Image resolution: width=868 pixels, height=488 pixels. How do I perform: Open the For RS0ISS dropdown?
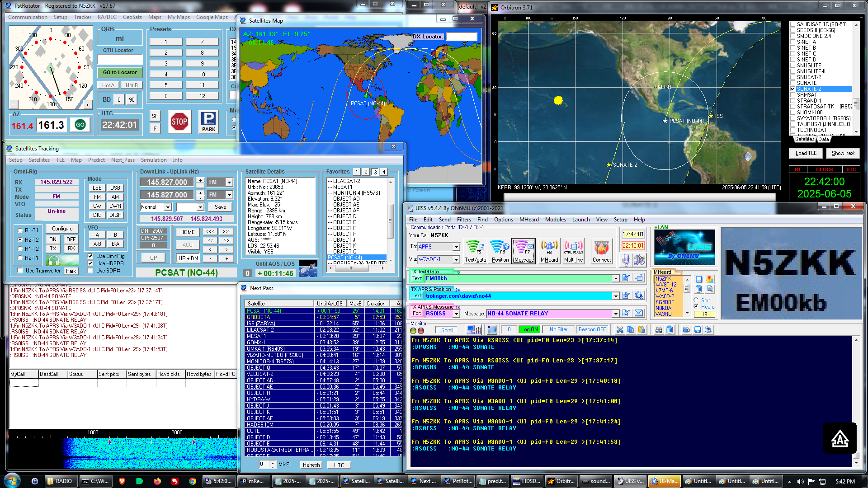pyautogui.click(x=456, y=314)
